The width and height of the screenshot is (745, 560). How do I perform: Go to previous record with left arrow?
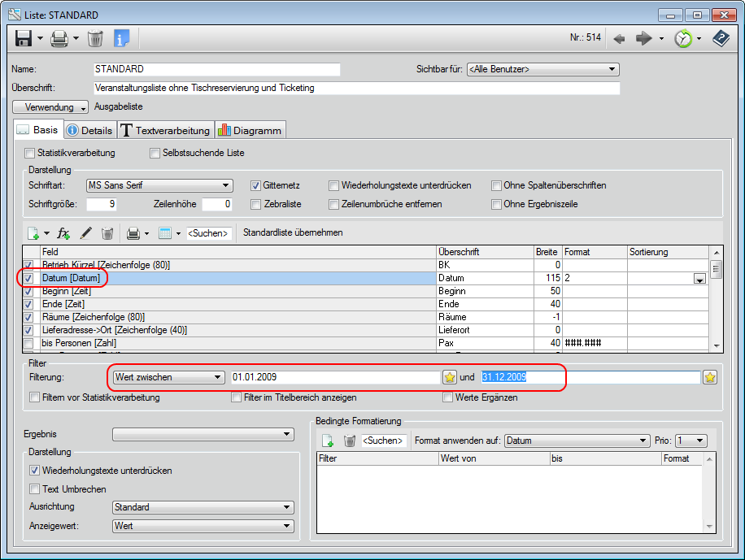pos(619,38)
